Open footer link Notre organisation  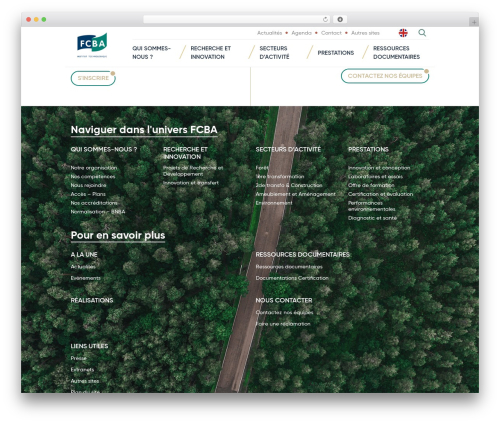click(94, 168)
